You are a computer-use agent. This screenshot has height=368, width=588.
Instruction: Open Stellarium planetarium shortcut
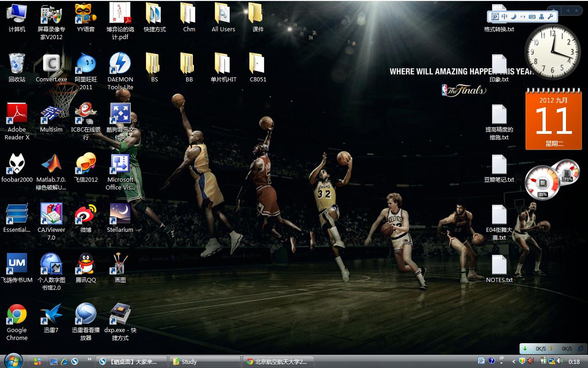[x=120, y=218]
